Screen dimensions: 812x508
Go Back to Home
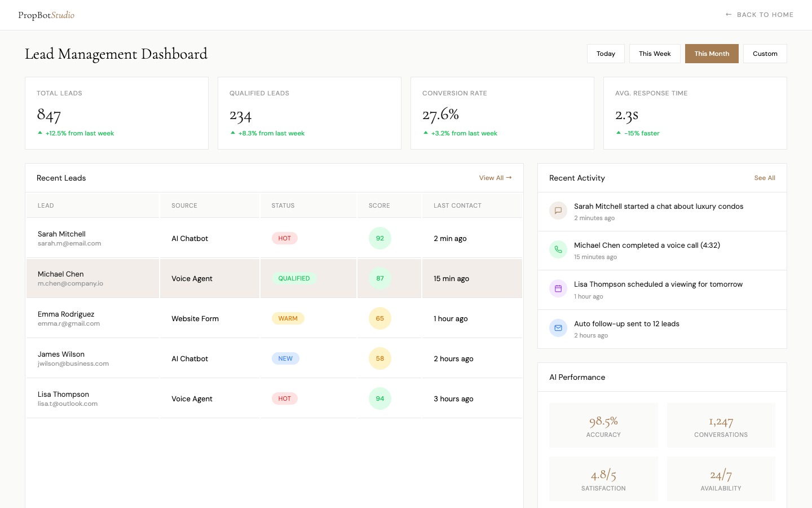click(x=760, y=15)
